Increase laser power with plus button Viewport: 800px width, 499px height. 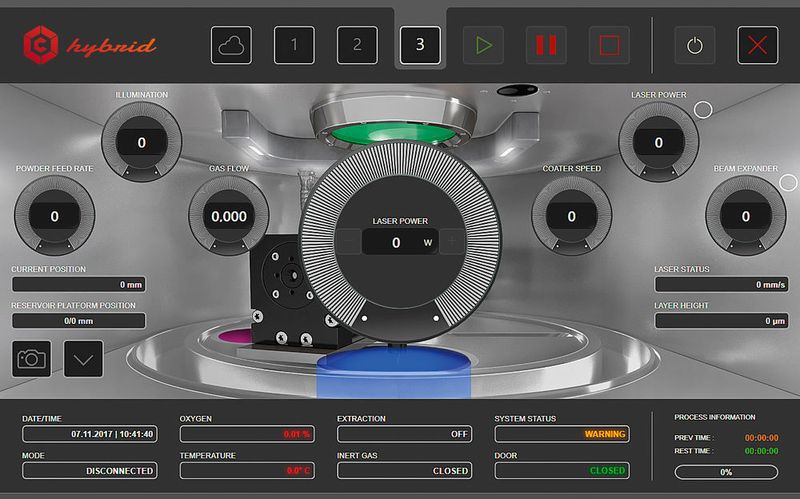click(452, 242)
